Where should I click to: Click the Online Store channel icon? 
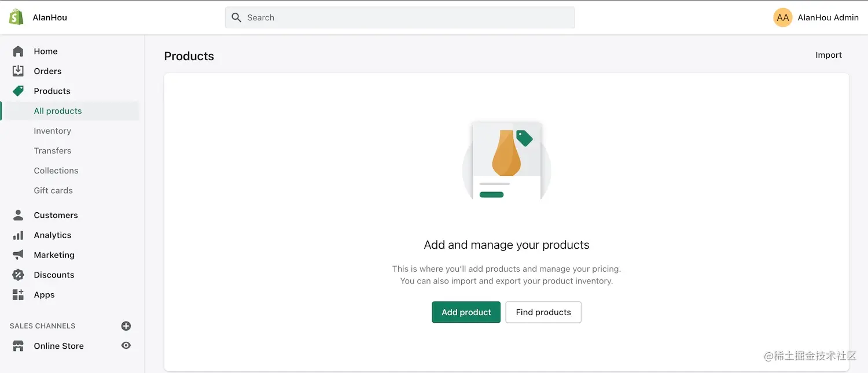[x=19, y=345]
